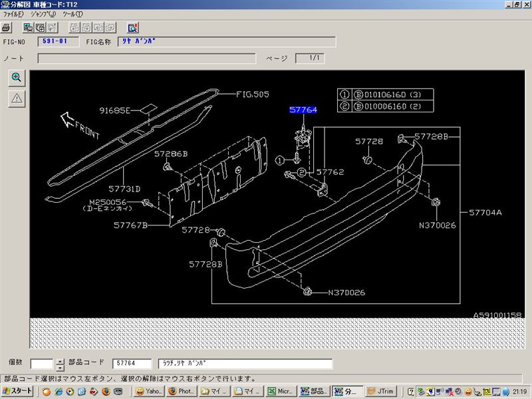Click the 個数 quantity input box
Viewport: 532px width, 399px height.
coord(42,364)
